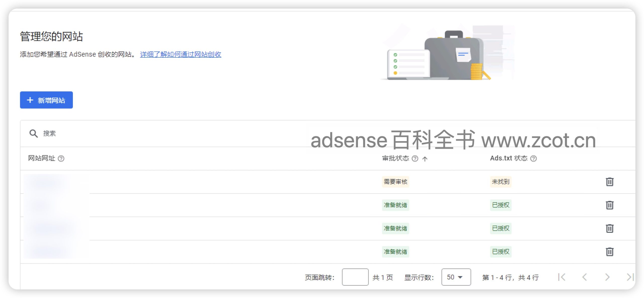Click the 新增网站 add site button
This screenshot has height=298, width=644.
(x=46, y=100)
